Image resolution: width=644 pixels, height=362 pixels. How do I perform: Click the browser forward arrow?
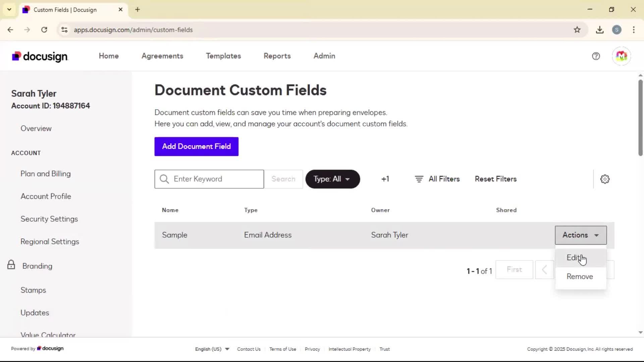27,30
